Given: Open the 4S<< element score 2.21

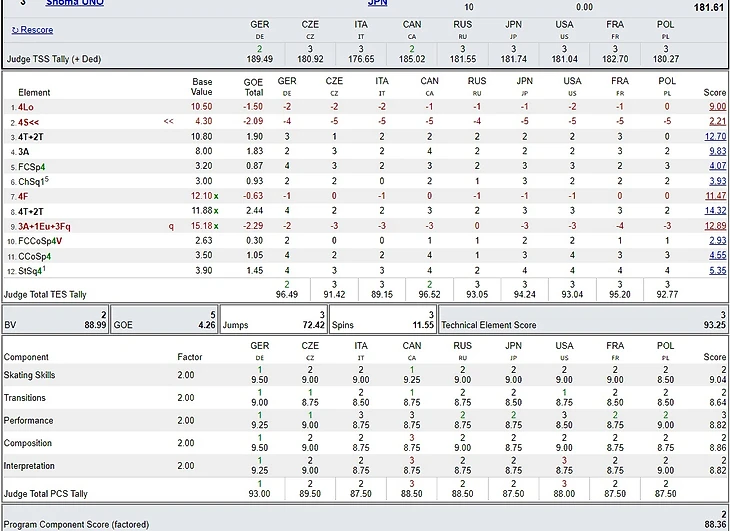Looking at the screenshot, I should point(716,121).
